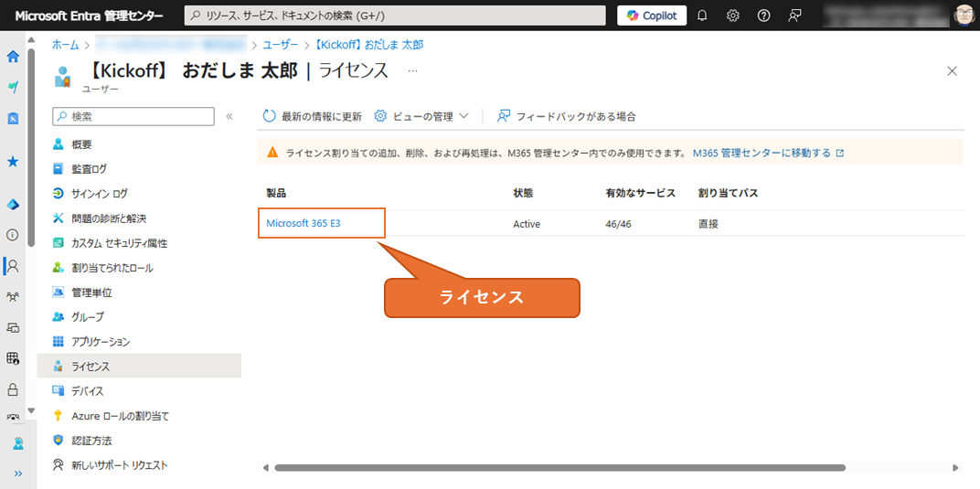Click the left rail scroll up arrow
This screenshot has width=980, height=489.
(x=32, y=41)
